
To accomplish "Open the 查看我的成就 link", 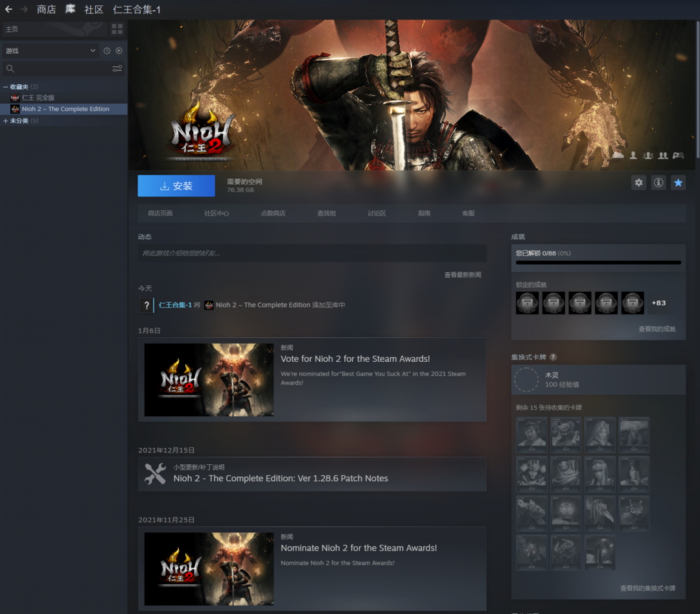I will [x=657, y=329].
